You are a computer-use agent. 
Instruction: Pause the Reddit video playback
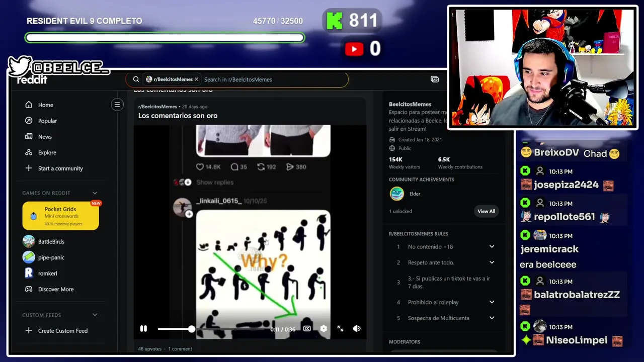click(143, 329)
